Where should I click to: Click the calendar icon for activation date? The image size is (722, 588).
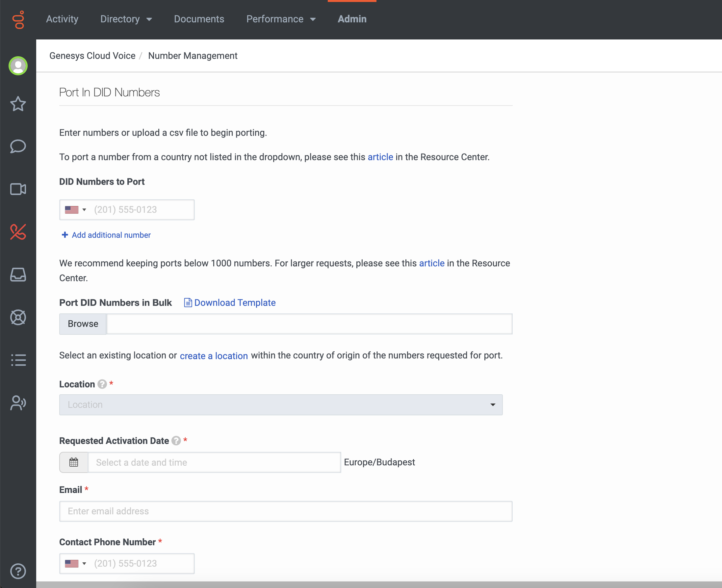click(74, 462)
